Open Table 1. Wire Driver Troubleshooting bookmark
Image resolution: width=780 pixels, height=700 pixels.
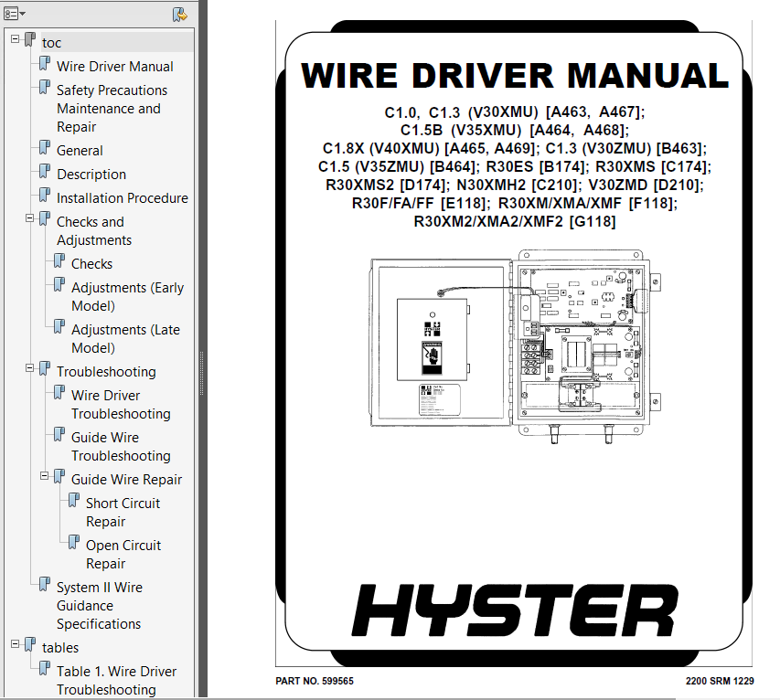(x=116, y=681)
